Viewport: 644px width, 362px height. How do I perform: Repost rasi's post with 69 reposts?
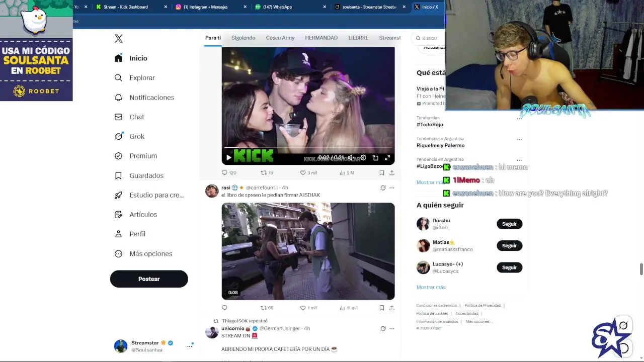pyautogui.click(x=267, y=308)
